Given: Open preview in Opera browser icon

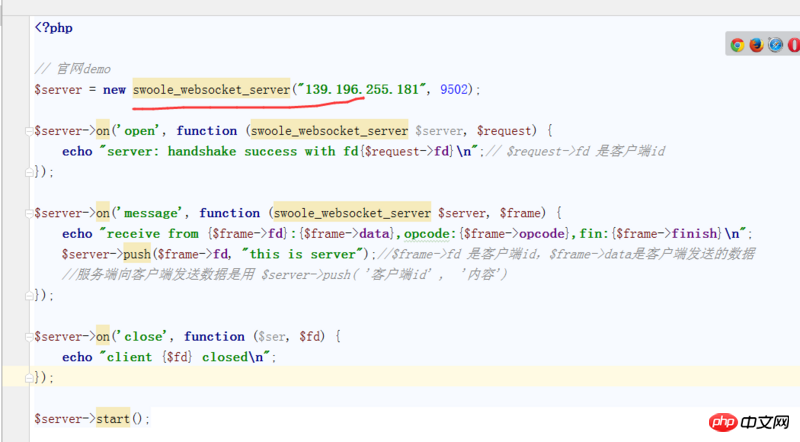Looking at the screenshot, I should (794, 45).
